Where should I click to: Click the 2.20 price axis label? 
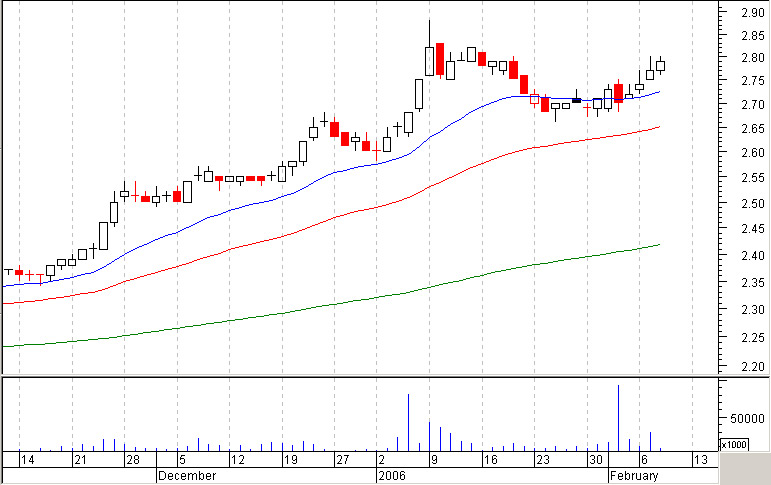click(x=752, y=366)
